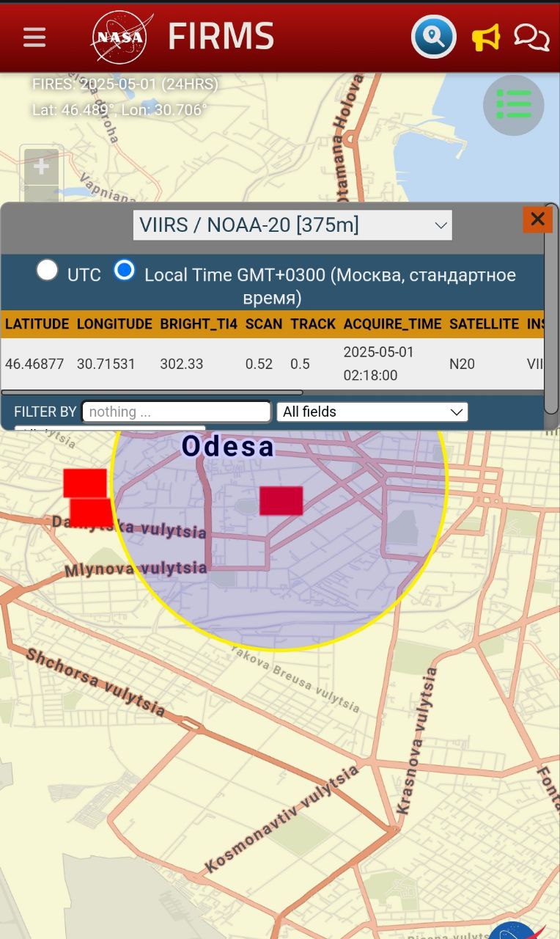Click the Odesa city label on the map
The width and height of the screenshot is (560, 939).
(x=228, y=447)
